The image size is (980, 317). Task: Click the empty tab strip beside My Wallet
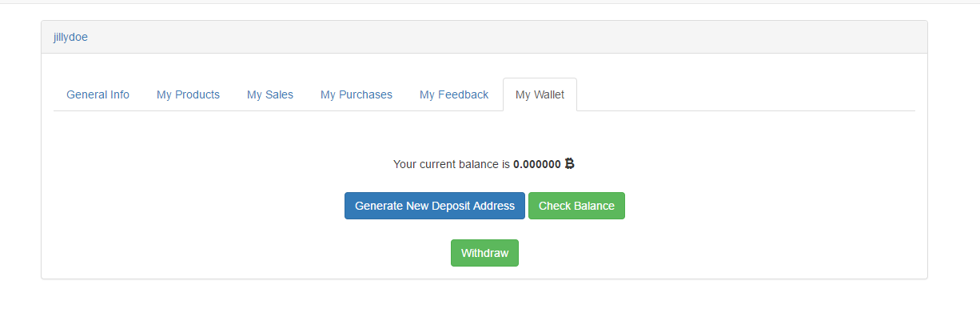746,94
